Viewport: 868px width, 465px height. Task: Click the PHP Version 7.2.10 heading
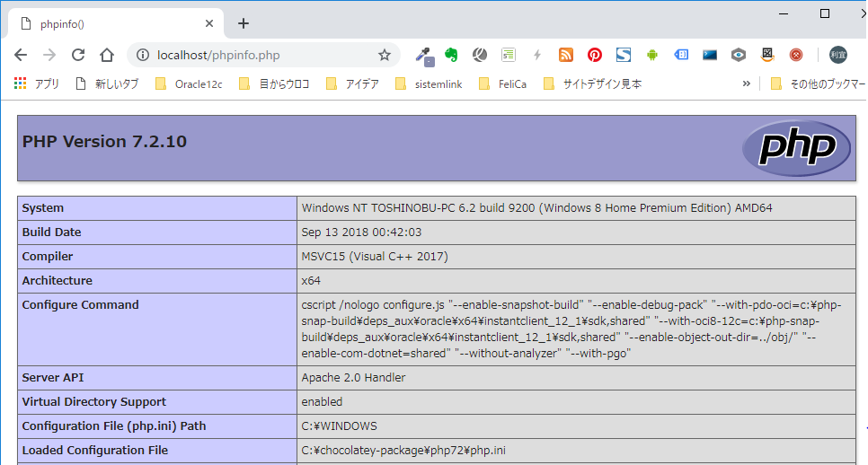pyautogui.click(x=104, y=142)
